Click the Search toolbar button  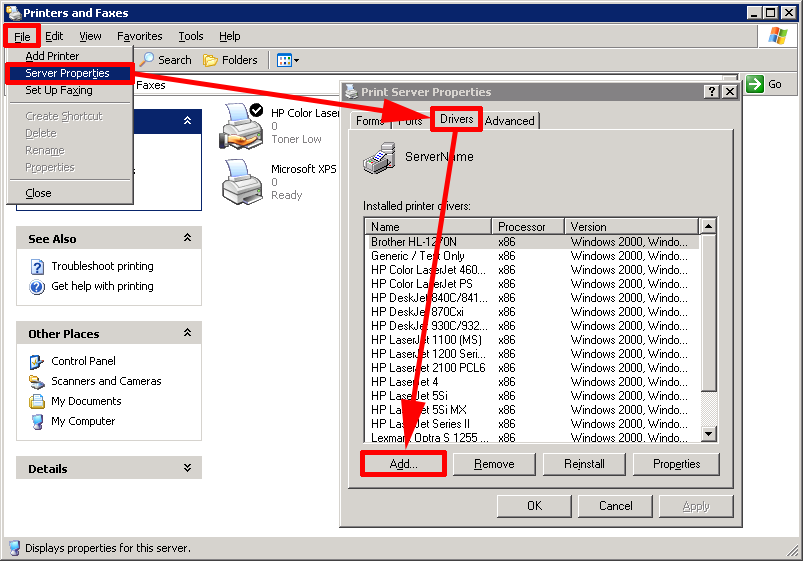click(166, 60)
